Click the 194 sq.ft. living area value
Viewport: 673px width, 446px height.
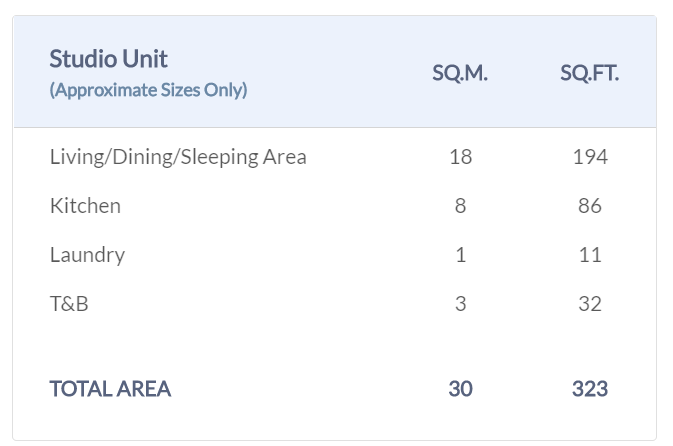(589, 157)
